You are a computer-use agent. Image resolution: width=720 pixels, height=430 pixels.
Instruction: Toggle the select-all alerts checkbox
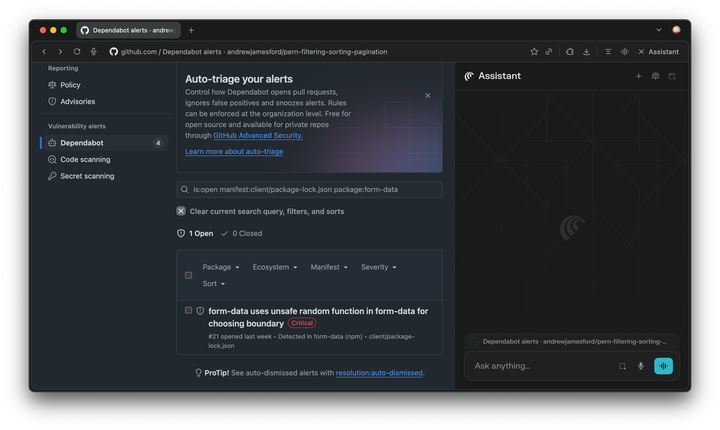[188, 275]
